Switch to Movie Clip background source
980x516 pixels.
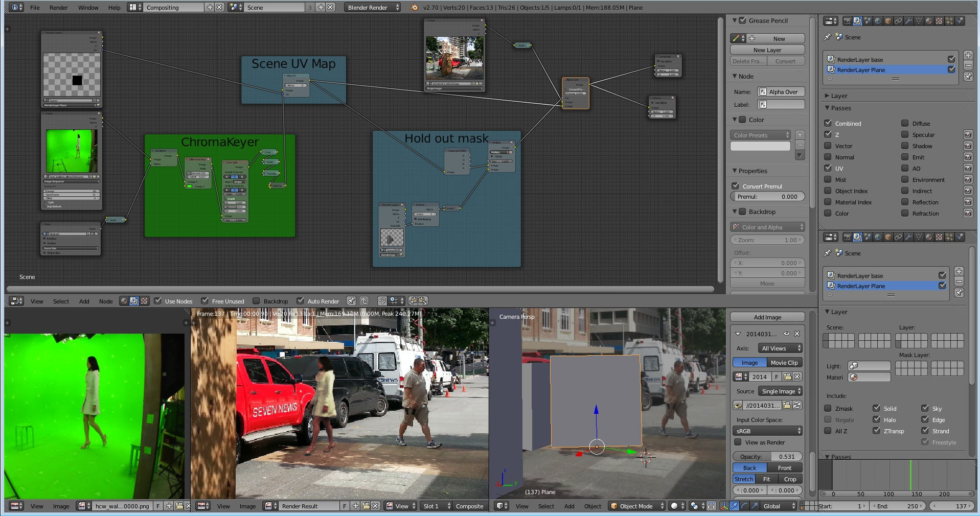tap(784, 362)
